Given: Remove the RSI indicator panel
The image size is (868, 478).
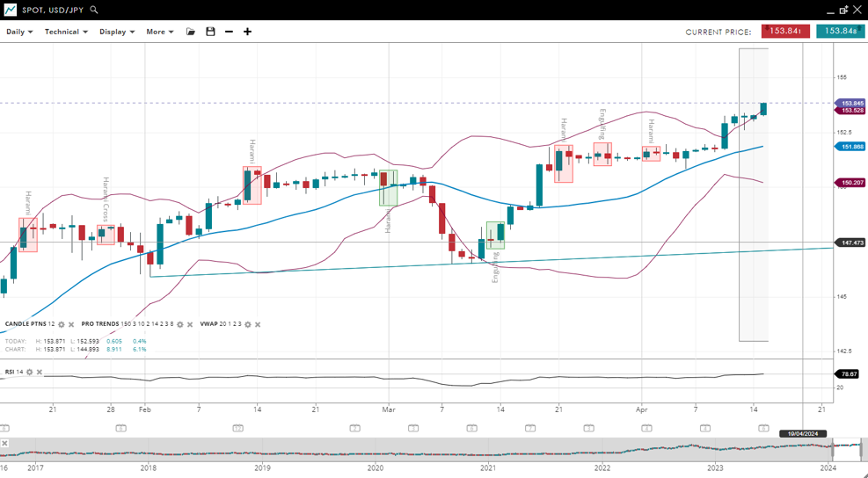Looking at the screenshot, I should [40, 372].
